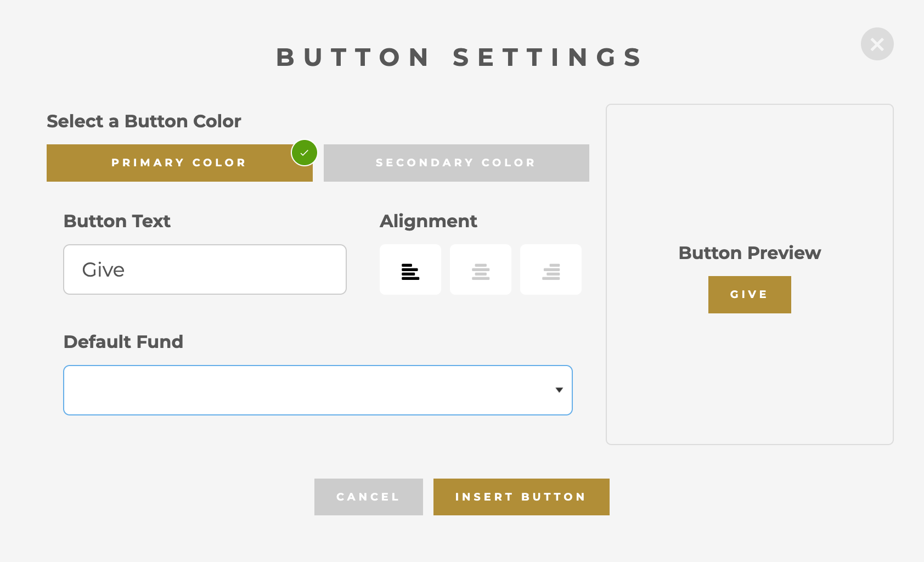Click the Alignment label
The image size is (924, 562).
pos(428,221)
